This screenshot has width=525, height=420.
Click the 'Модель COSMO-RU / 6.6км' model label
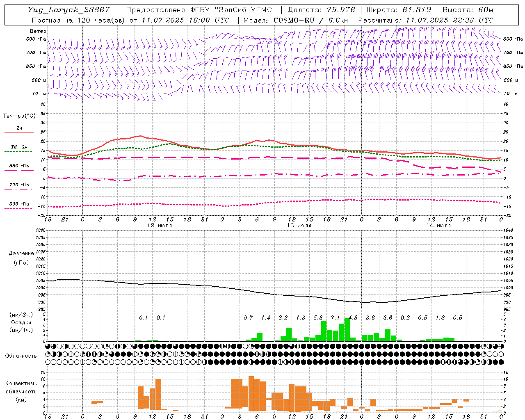coord(295,20)
